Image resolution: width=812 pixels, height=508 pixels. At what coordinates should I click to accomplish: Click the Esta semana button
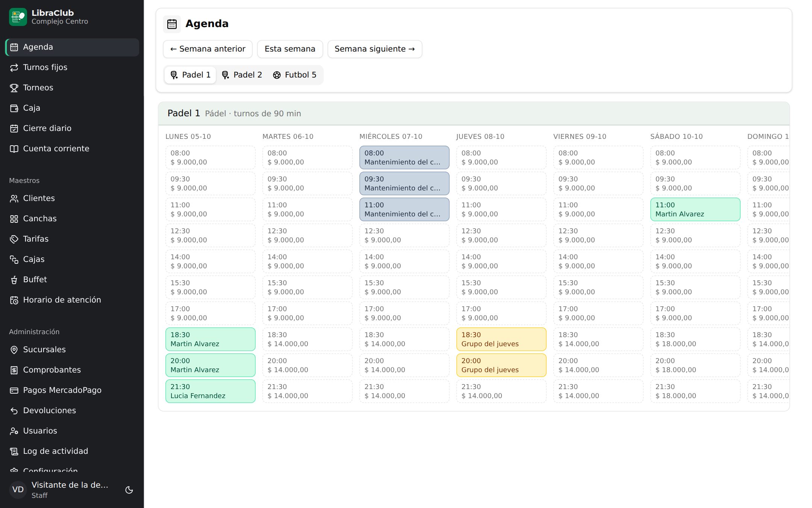290,49
